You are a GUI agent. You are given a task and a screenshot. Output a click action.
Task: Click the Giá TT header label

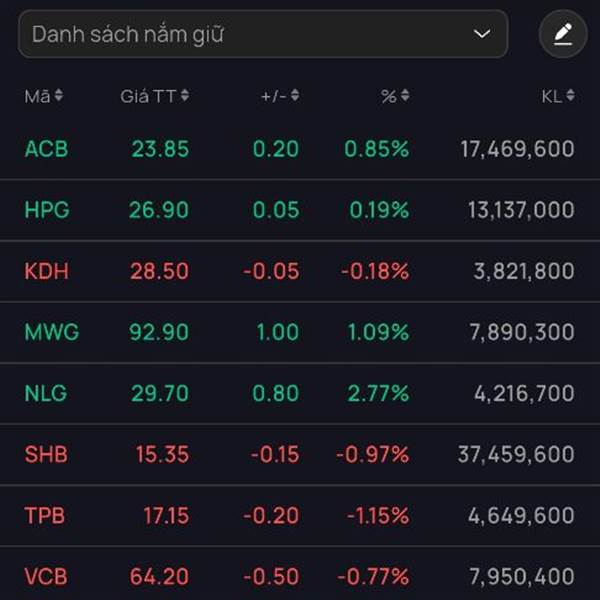click(148, 96)
